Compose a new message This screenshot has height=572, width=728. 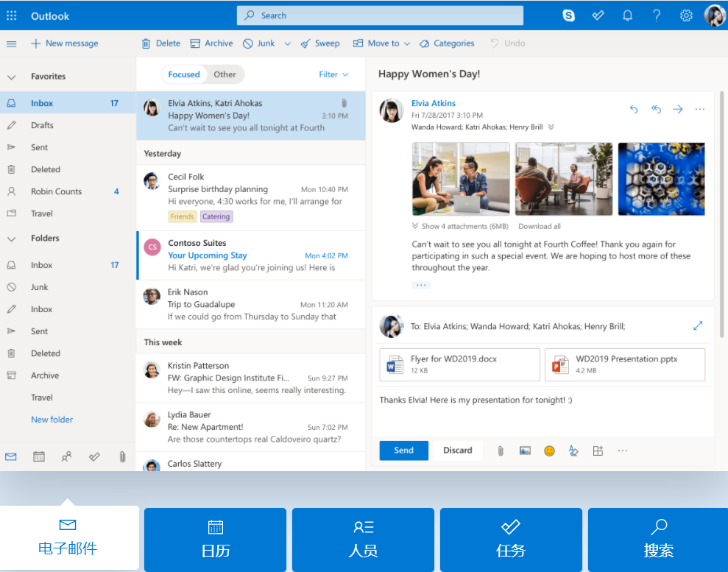[x=65, y=43]
